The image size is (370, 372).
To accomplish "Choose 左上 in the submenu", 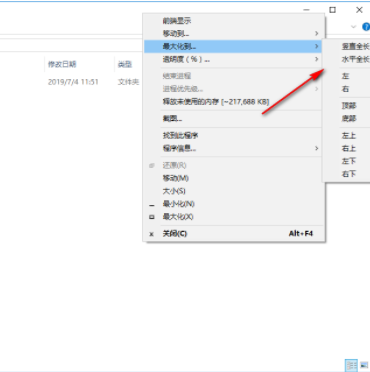I will (x=347, y=135).
